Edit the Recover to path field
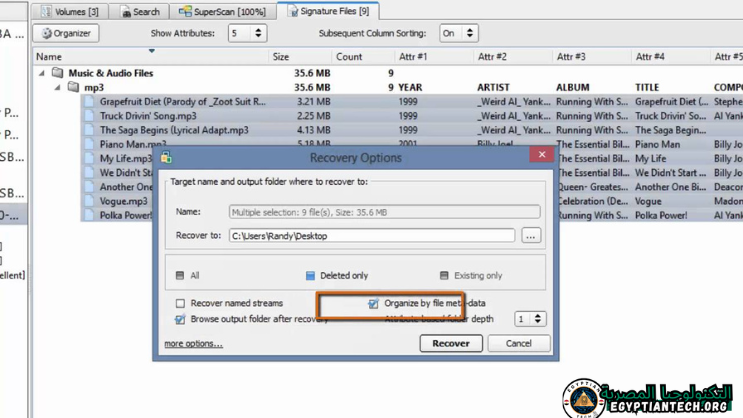The image size is (743, 418). click(372, 236)
